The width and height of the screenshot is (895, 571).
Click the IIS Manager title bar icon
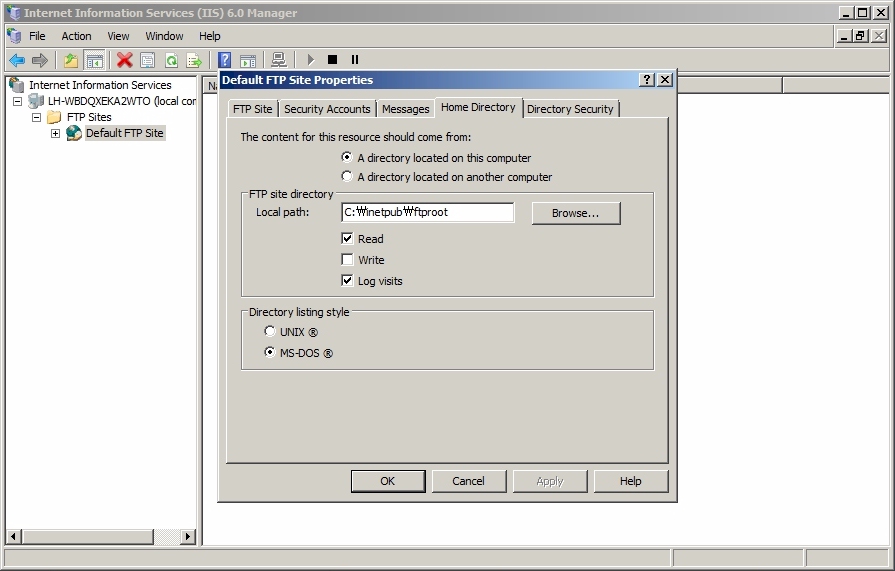[13, 13]
